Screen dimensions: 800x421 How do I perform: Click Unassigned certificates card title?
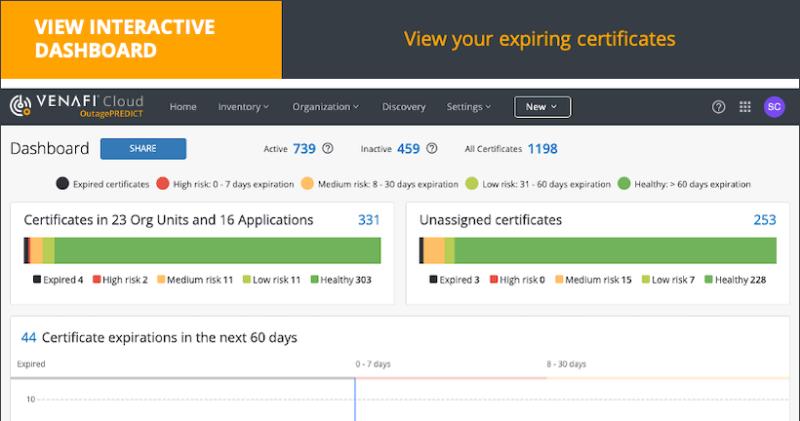tap(490, 220)
